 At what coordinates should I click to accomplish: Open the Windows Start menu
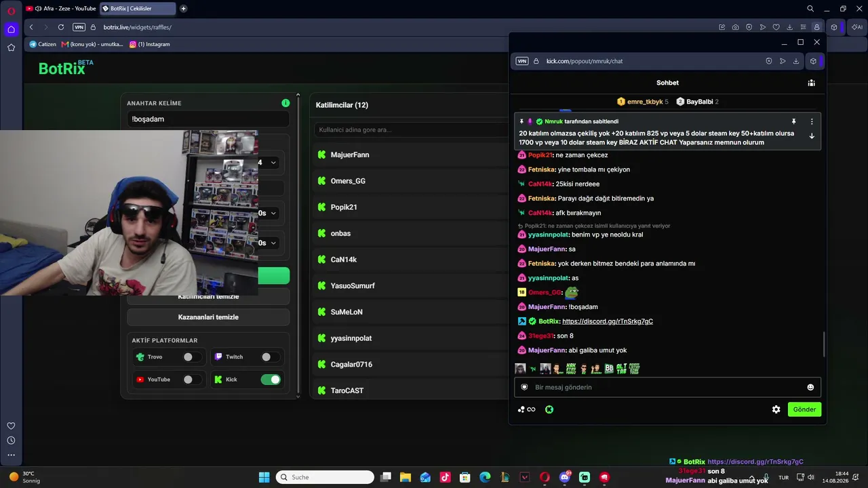tap(264, 477)
